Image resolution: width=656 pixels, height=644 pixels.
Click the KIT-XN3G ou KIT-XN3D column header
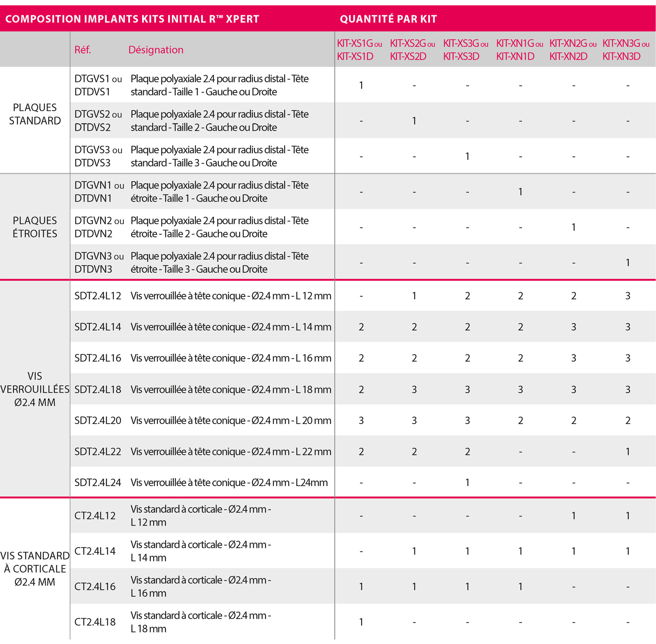(625, 50)
